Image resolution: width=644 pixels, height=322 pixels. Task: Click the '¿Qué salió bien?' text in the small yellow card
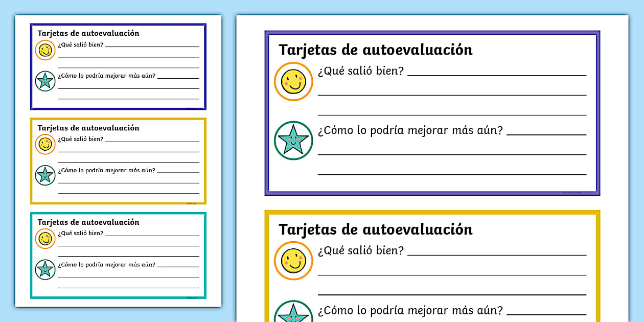80,139
